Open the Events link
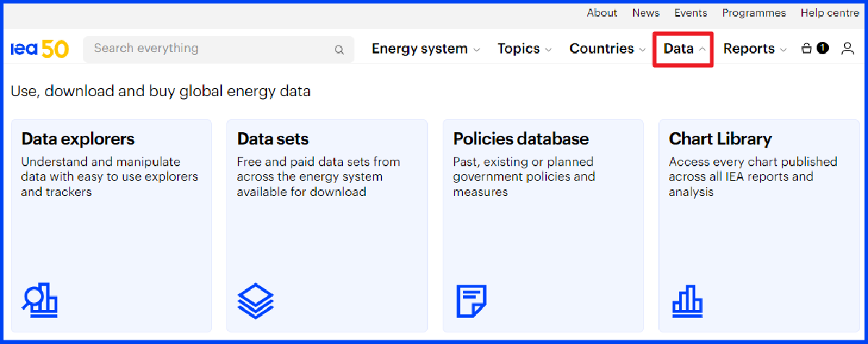The image size is (868, 344). pyautogui.click(x=691, y=13)
